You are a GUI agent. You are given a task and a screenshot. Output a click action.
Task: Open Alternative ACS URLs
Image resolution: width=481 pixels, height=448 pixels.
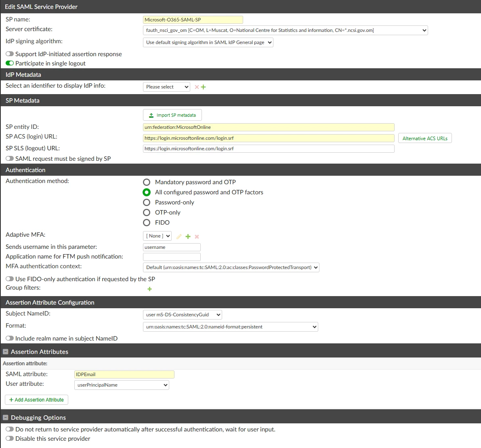pos(425,139)
